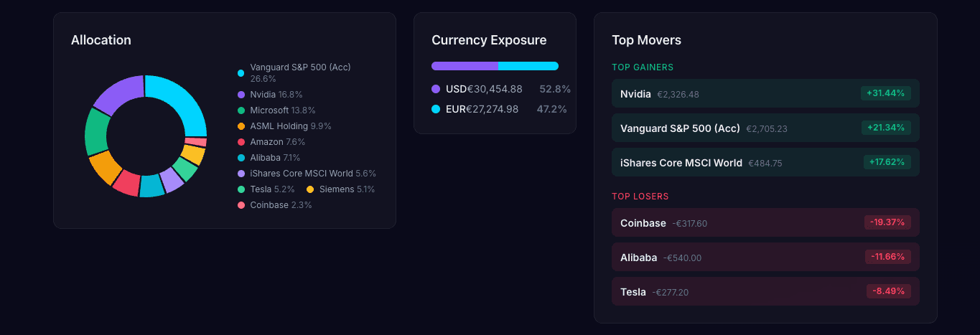Click the -11.66% badge

(x=888, y=257)
